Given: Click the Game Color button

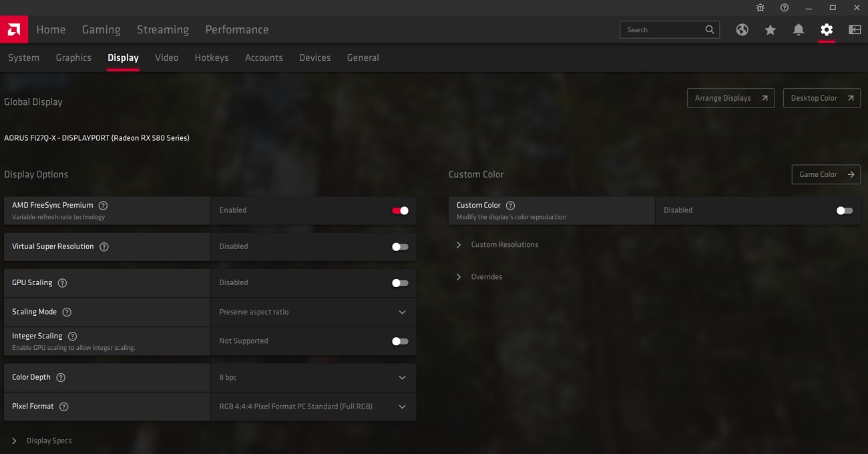Looking at the screenshot, I should (x=826, y=174).
